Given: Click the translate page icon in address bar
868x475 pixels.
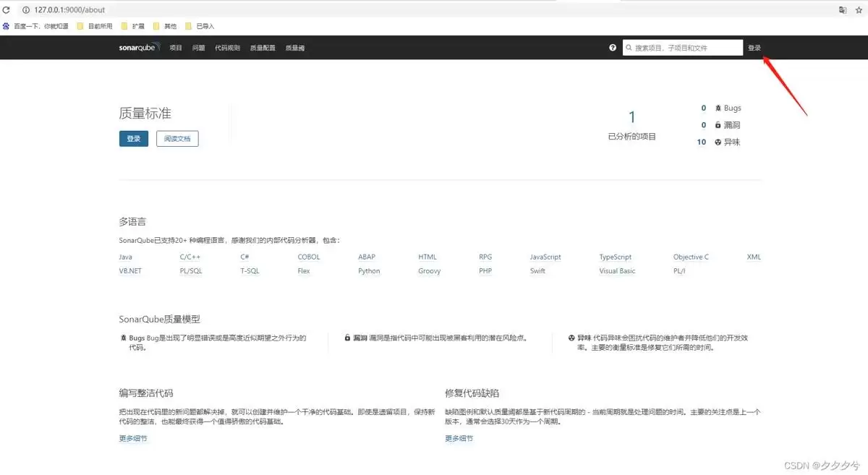Looking at the screenshot, I should pos(843,10).
